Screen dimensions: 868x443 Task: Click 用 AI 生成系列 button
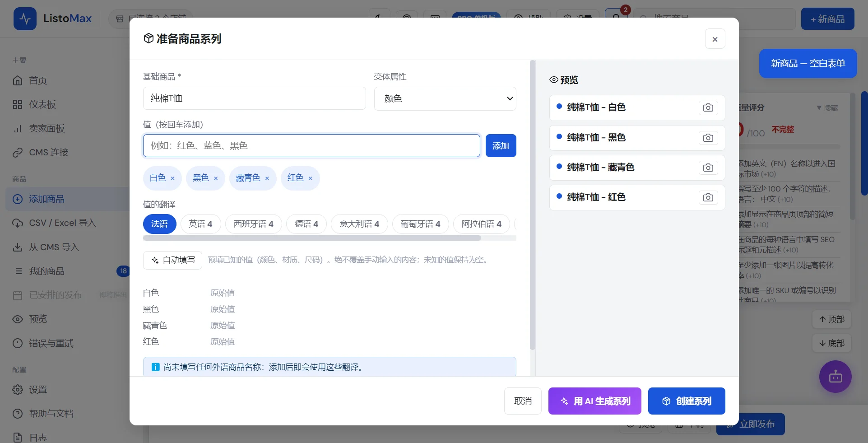[x=595, y=401]
